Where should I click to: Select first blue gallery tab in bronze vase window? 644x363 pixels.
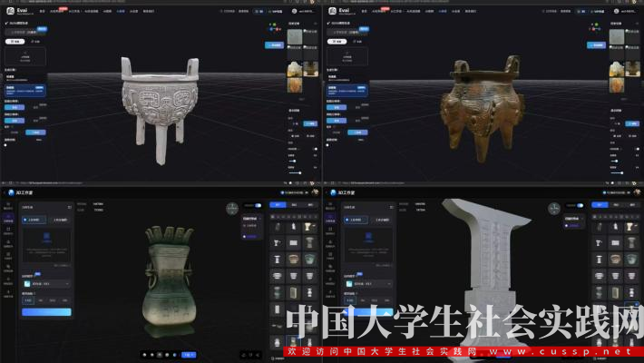coord(278,205)
